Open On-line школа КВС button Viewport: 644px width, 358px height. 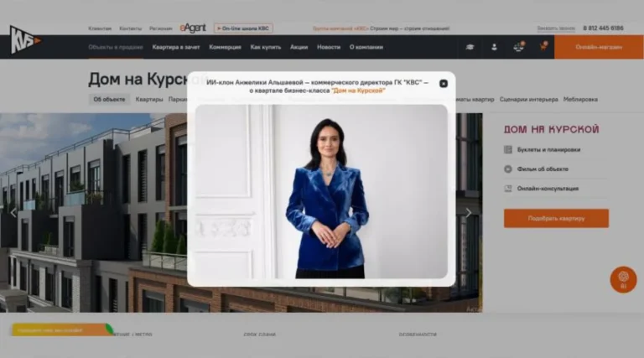(243, 29)
